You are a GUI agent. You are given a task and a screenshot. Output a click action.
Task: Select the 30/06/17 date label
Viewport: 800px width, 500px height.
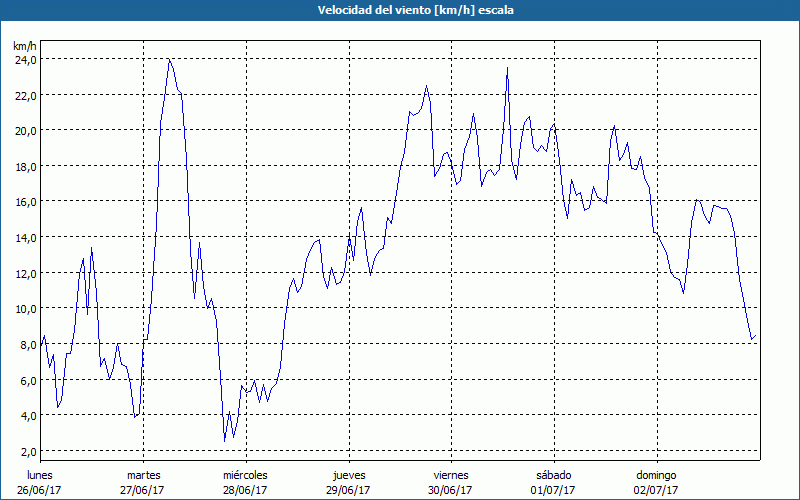(x=451, y=490)
